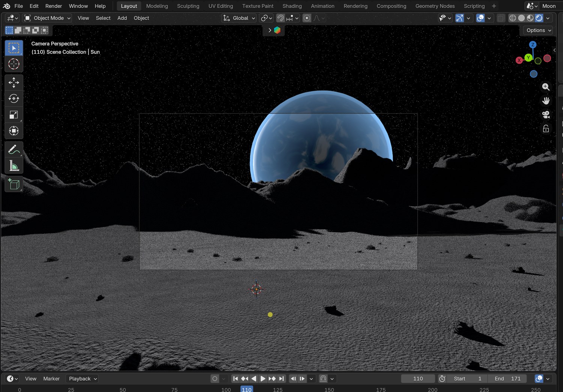563x392 pixels.
Task: Toggle camera-to-view lock icon
Action: click(x=546, y=129)
